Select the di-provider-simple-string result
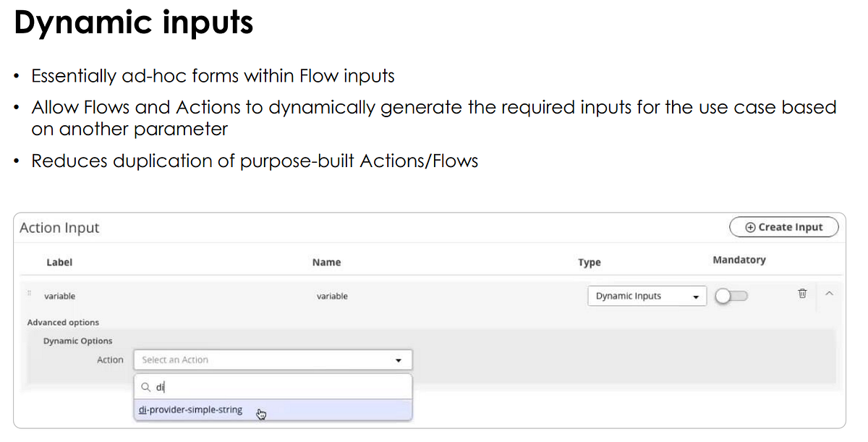Viewport: 868px width, 442px height. [190, 409]
